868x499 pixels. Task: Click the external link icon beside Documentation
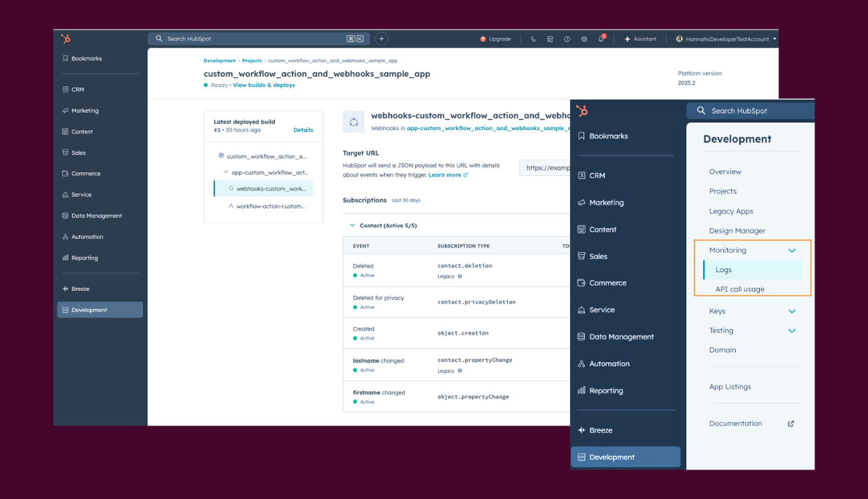[791, 424]
